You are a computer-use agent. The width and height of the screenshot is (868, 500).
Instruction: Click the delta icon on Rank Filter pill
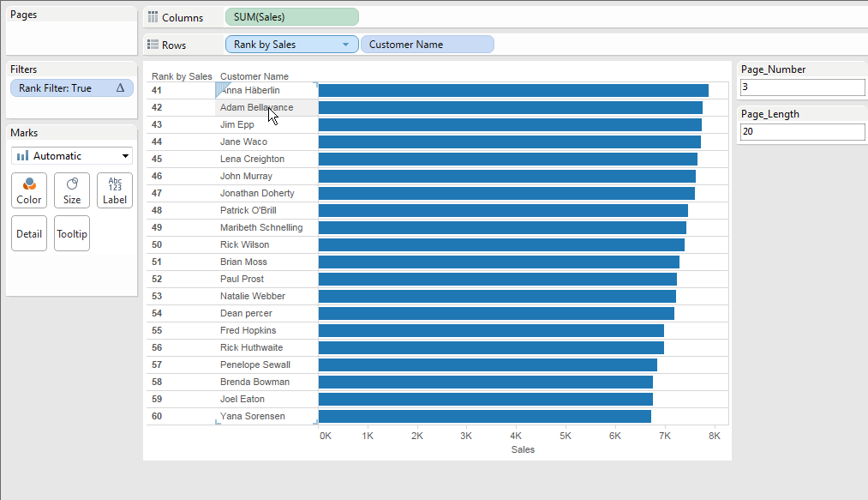click(x=120, y=88)
